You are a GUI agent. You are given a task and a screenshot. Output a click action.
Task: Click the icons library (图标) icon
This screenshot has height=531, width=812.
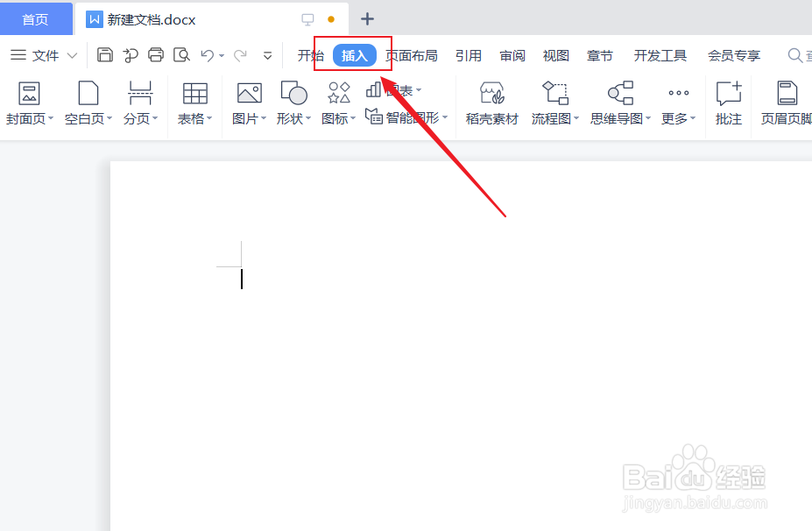[x=339, y=93]
